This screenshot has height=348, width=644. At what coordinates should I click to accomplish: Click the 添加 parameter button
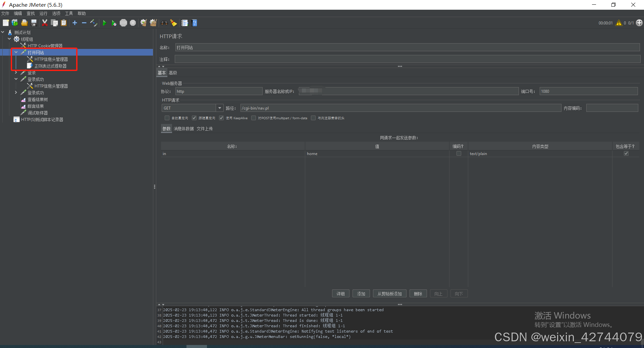(361, 294)
